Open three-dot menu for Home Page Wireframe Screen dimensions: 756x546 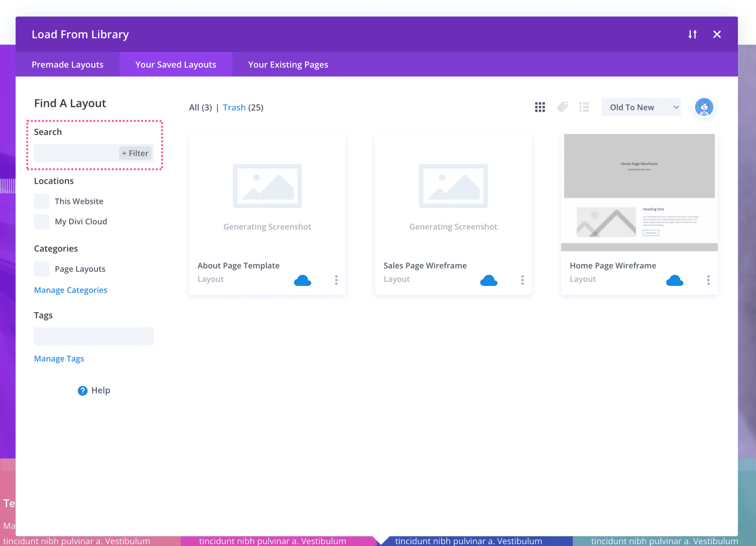(708, 280)
